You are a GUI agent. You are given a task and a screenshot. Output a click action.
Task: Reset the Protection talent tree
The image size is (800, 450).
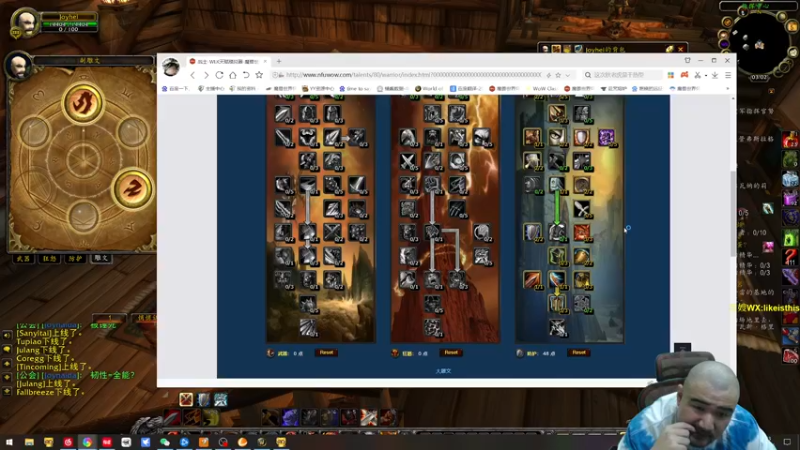(579, 353)
